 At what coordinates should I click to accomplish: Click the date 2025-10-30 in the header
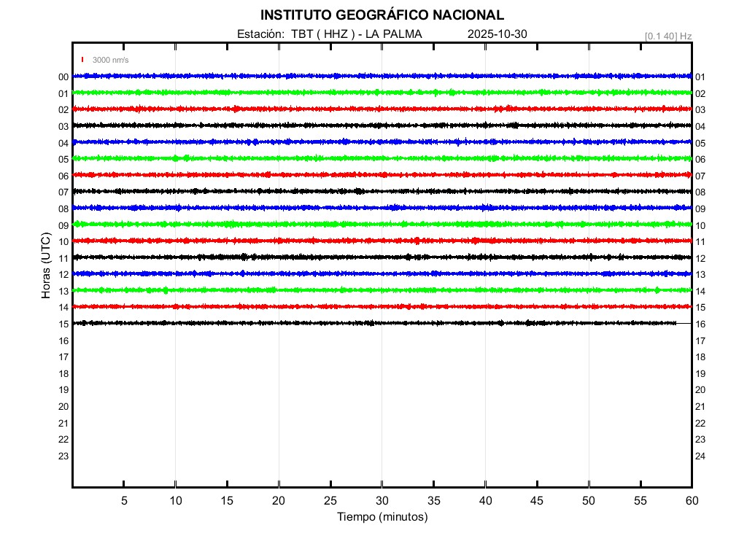coord(497,34)
